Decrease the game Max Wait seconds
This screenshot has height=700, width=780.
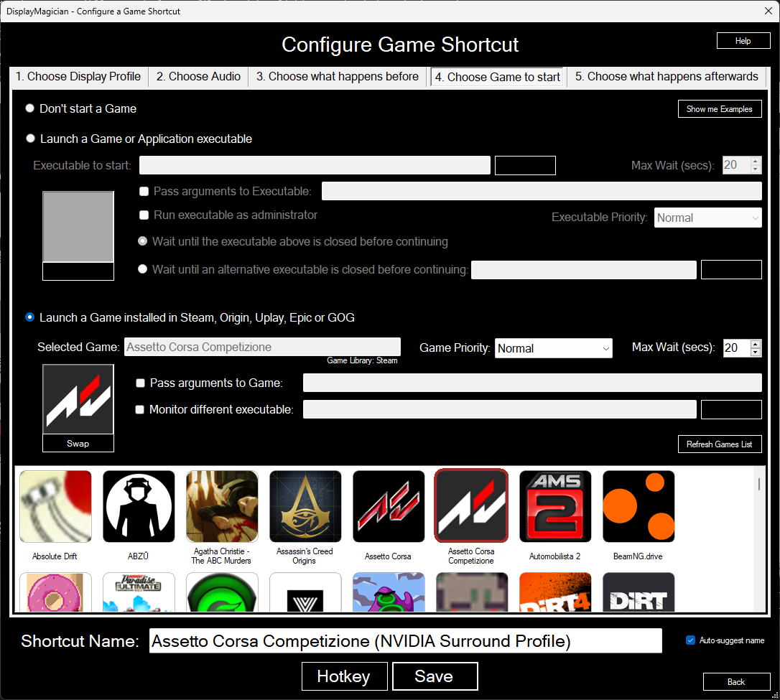coord(755,352)
